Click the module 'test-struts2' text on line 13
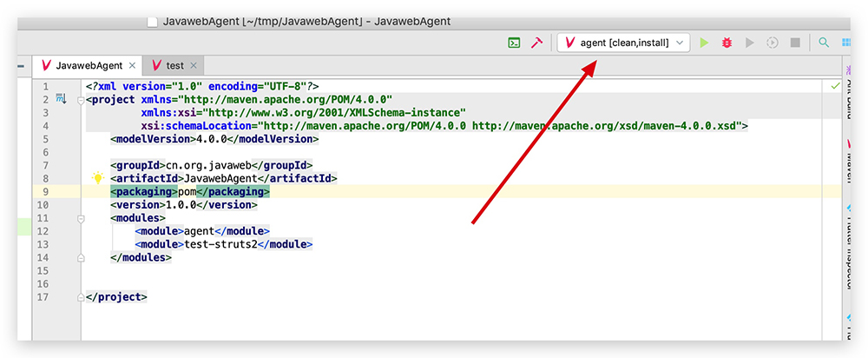868x358 pixels. (x=220, y=244)
